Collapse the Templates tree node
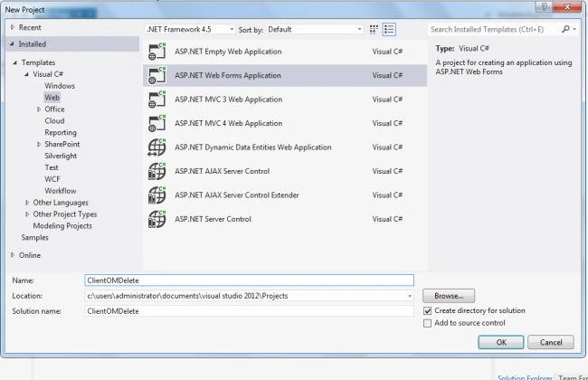The image size is (588, 380). (15, 62)
